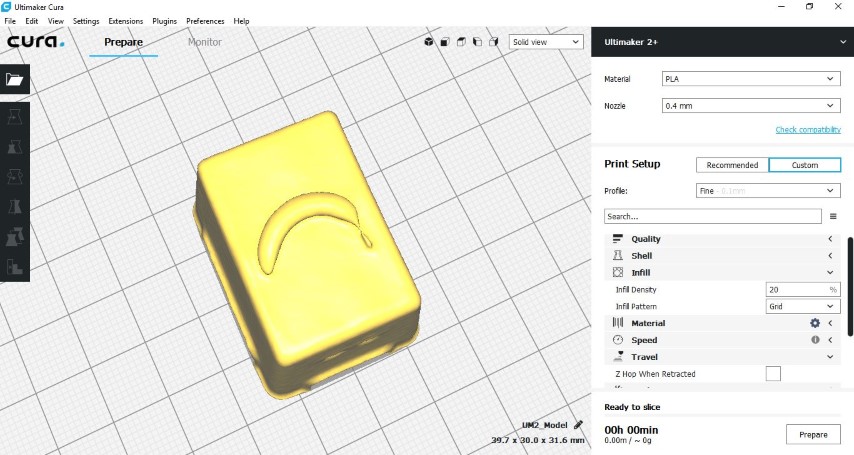Switch to the Monitor stage tab
854x455 pixels.
[x=205, y=42]
